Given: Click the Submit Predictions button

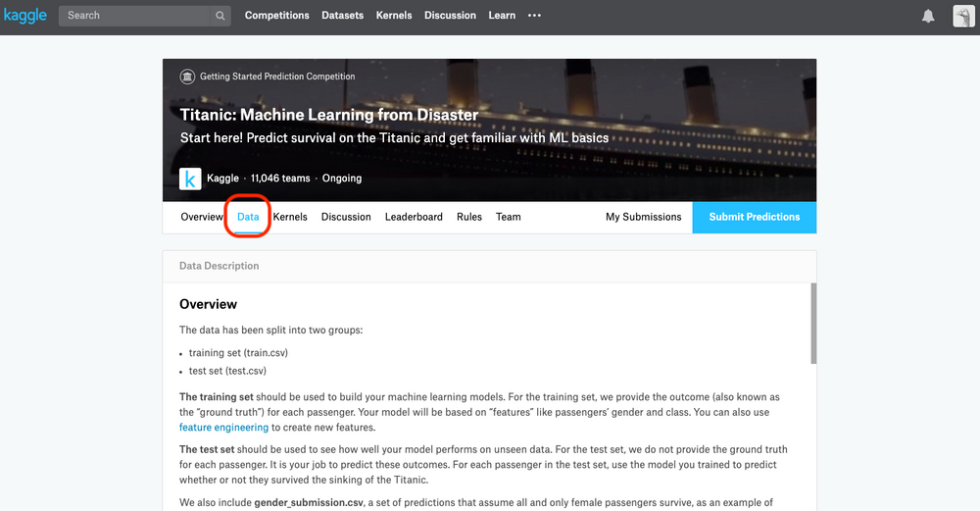Looking at the screenshot, I should click(755, 217).
